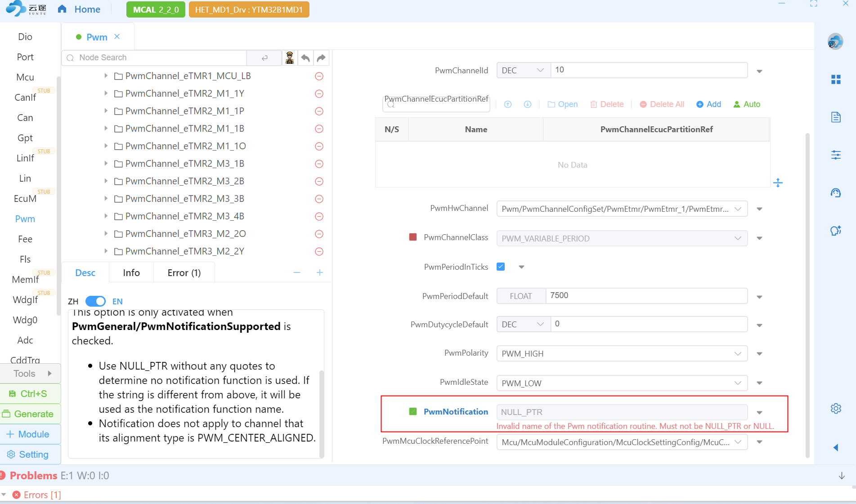Open the sliders icon in right sidebar
Viewport: 856px width, 504px height.
click(x=836, y=155)
